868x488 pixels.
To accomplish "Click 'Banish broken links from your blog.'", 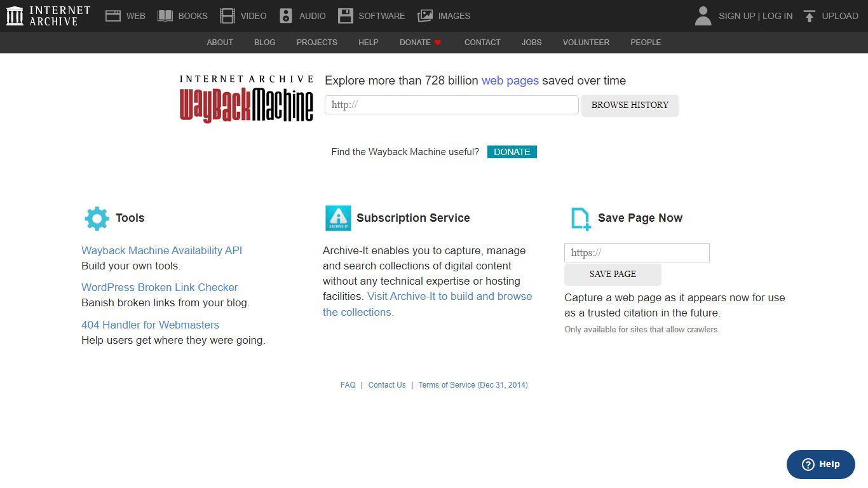I will [x=165, y=303].
